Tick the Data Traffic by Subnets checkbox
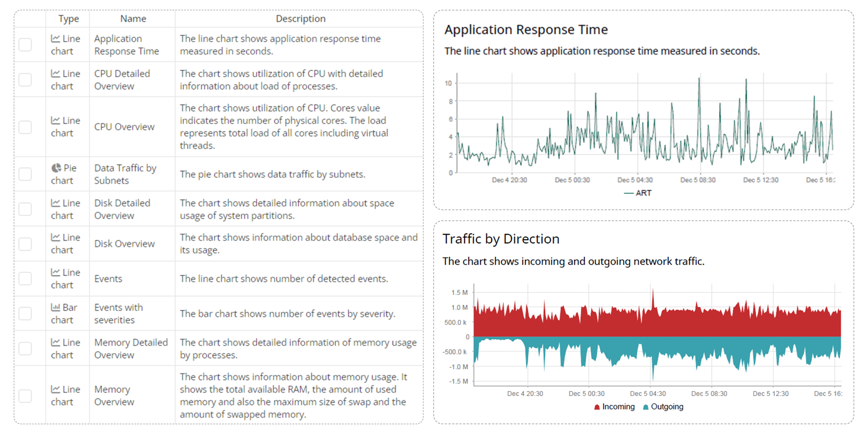 pos(25,174)
